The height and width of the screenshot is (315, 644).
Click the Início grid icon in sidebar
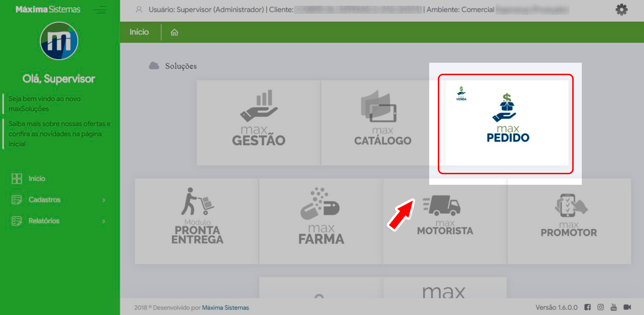17,179
